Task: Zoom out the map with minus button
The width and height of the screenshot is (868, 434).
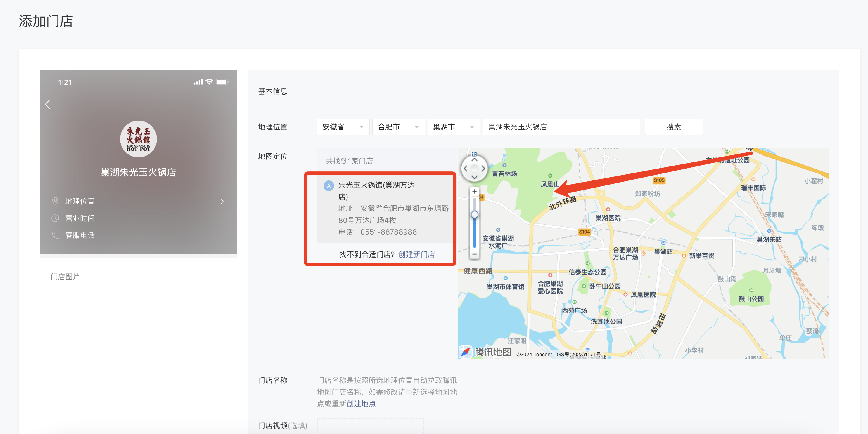Action: 474,254
